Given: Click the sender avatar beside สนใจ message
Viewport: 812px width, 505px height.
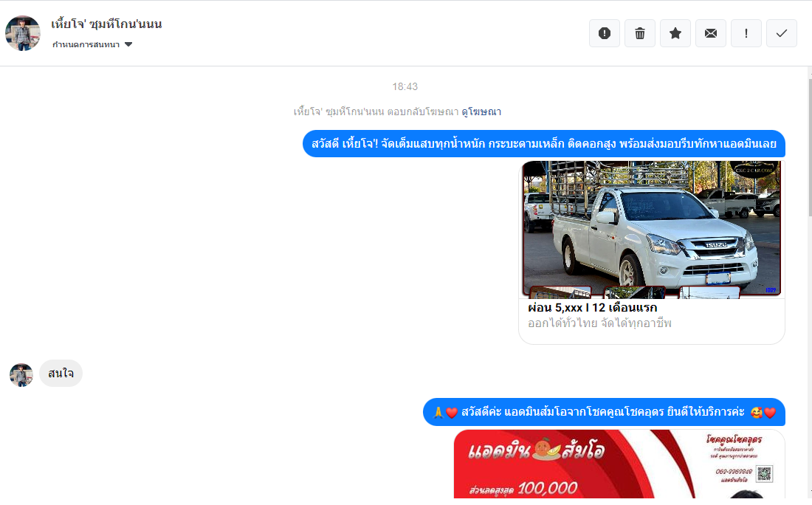Looking at the screenshot, I should pyautogui.click(x=21, y=375).
